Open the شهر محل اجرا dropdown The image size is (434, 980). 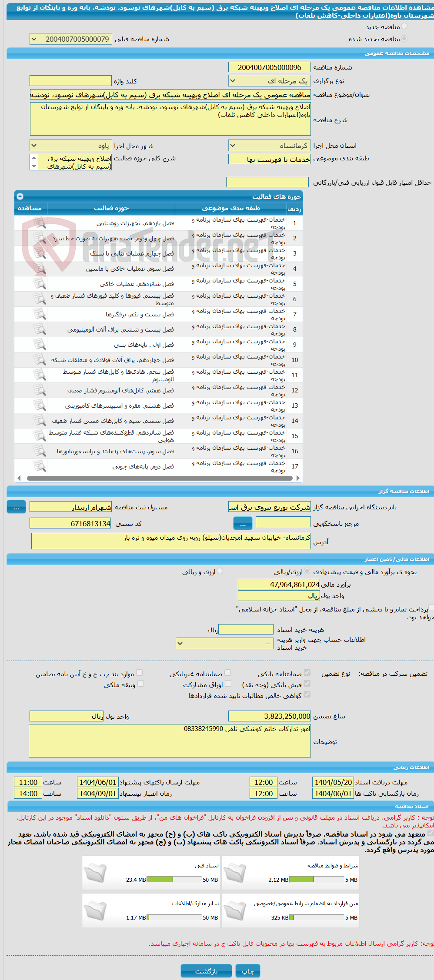(x=71, y=146)
